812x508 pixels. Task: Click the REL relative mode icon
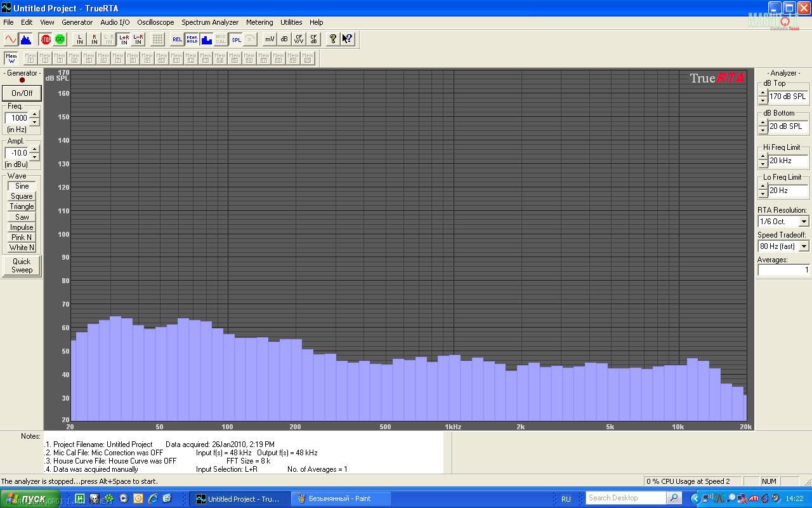(x=177, y=39)
